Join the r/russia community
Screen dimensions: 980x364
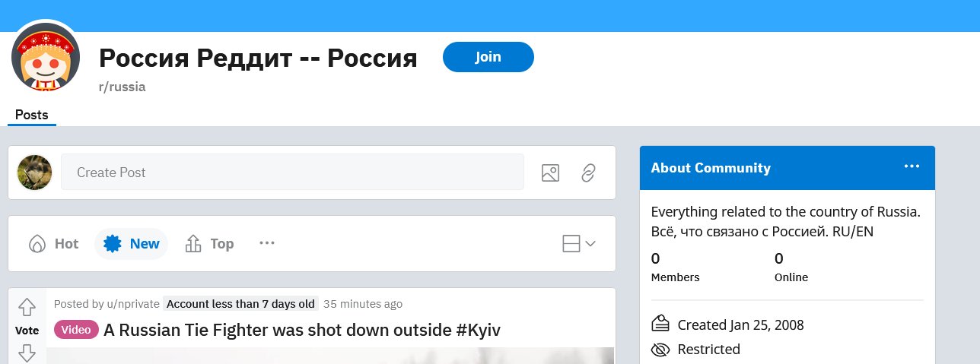(x=488, y=57)
